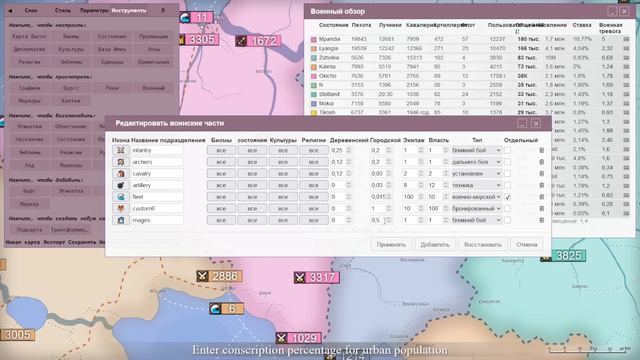Toggle Отдельный checkbox for custom6

(507, 209)
